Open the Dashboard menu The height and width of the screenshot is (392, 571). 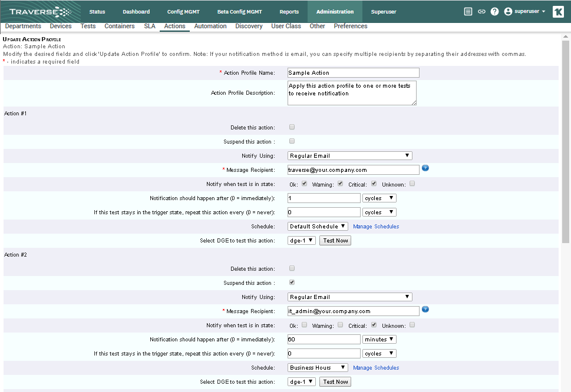pyautogui.click(x=136, y=12)
